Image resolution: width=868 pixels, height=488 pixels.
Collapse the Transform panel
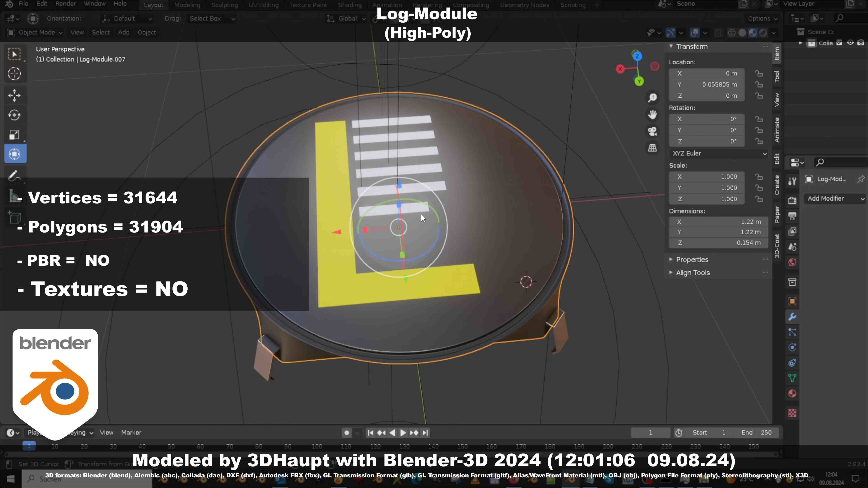(x=692, y=47)
